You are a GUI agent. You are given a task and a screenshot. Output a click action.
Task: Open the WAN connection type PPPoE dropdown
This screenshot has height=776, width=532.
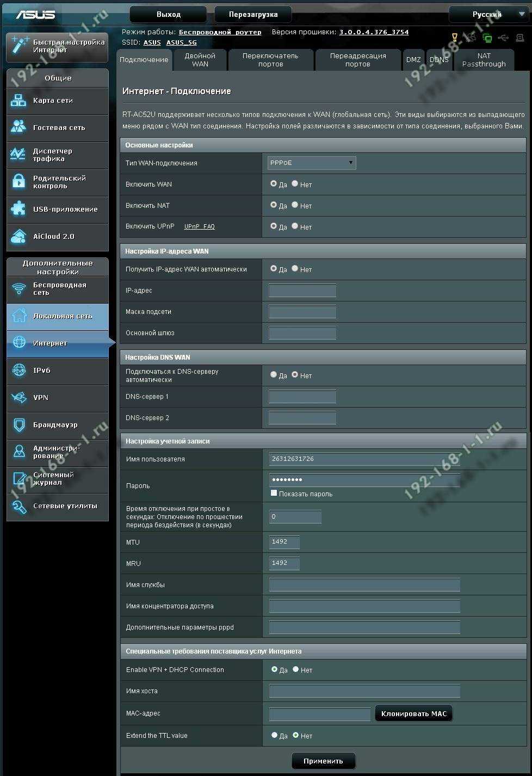point(312,163)
